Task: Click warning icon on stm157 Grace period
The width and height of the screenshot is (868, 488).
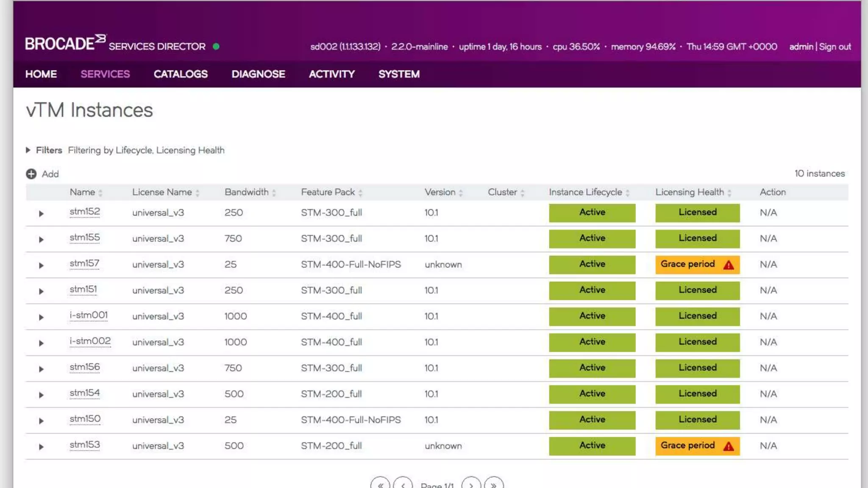Action: (728, 265)
